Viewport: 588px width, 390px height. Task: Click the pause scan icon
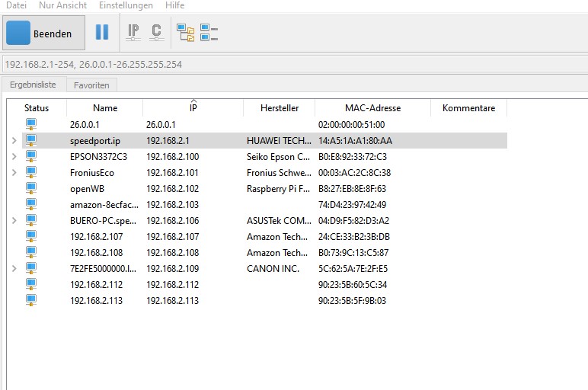[x=102, y=33]
